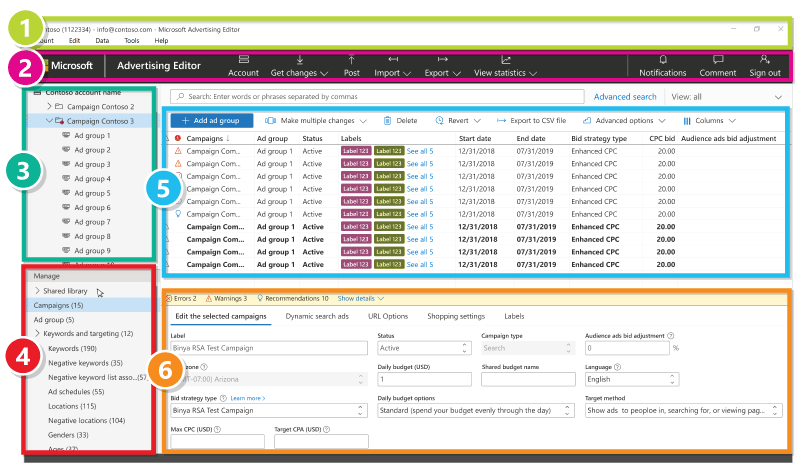Expand Keywords and targeting section
The image size is (808, 474).
[37, 333]
